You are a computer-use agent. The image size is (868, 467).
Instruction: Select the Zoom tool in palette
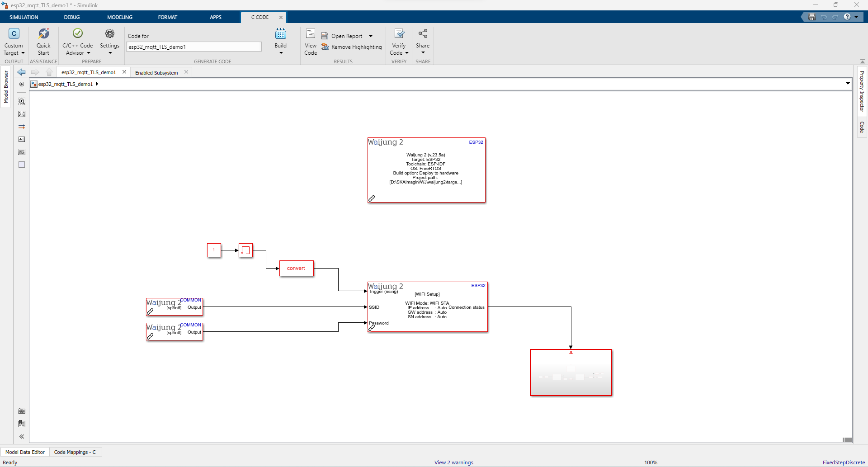pyautogui.click(x=22, y=101)
